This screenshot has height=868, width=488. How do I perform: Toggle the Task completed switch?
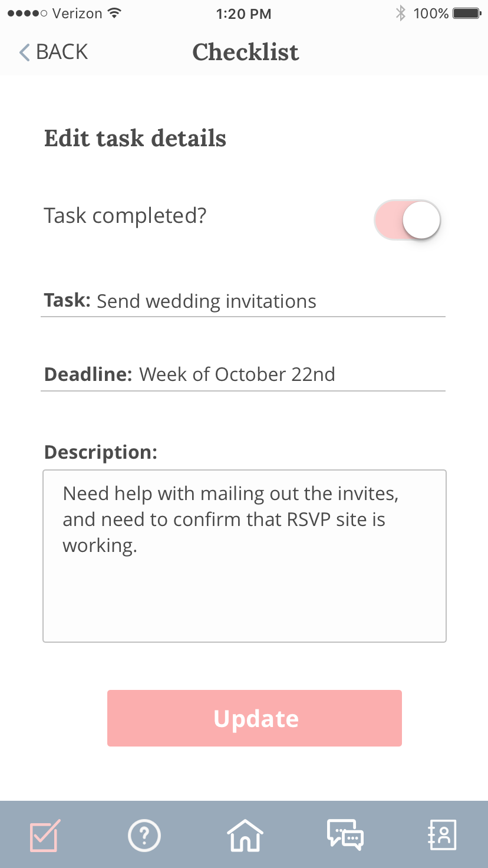407,220
